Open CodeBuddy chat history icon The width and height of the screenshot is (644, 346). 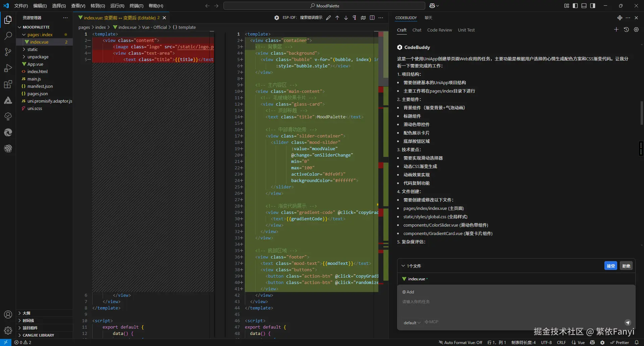626,30
